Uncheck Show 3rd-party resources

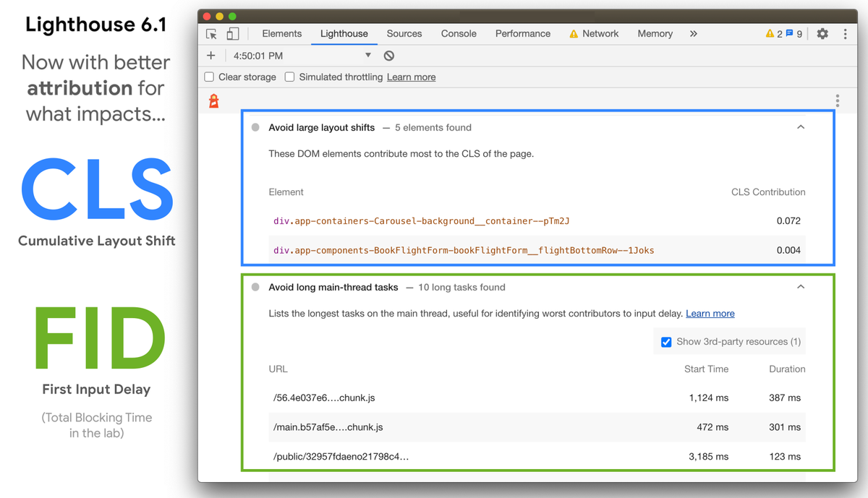click(x=666, y=341)
